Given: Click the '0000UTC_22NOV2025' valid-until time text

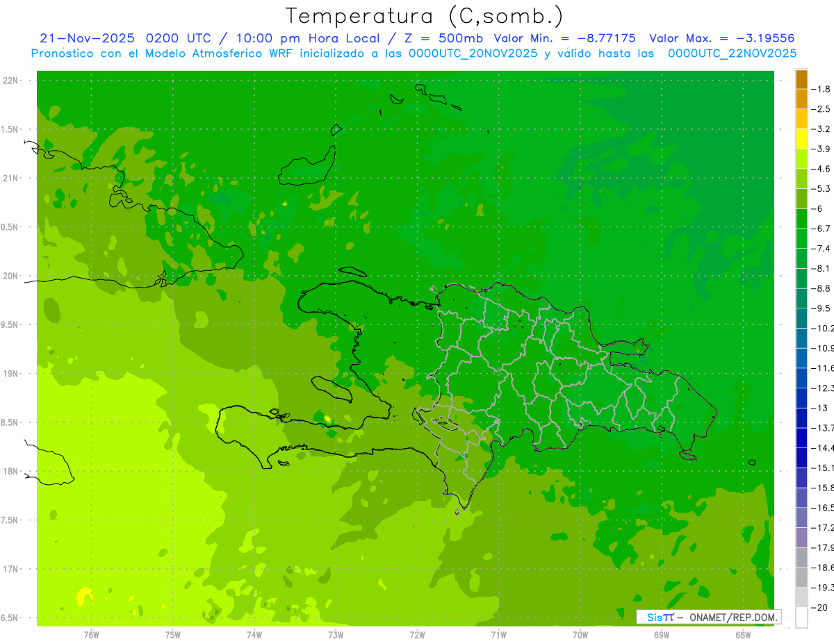Looking at the screenshot, I should [x=732, y=53].
